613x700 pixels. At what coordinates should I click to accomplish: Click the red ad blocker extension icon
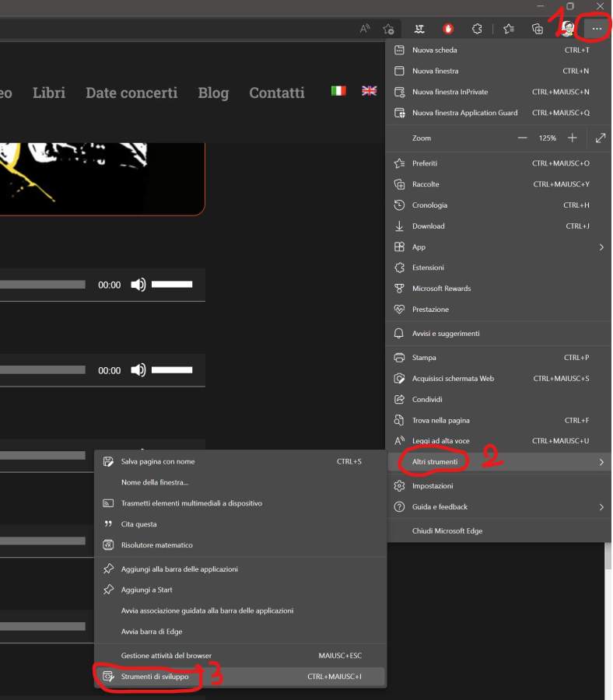[x=448, y=29]
